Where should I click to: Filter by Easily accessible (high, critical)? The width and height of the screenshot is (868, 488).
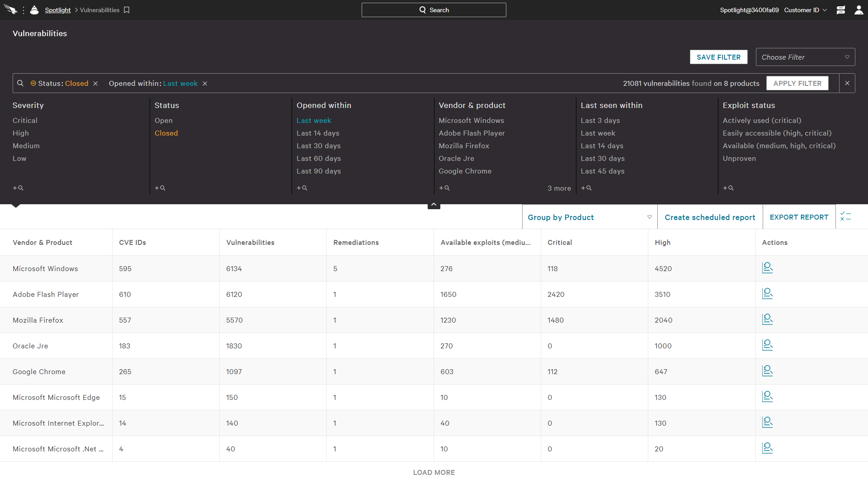click(x=777, y=133)
